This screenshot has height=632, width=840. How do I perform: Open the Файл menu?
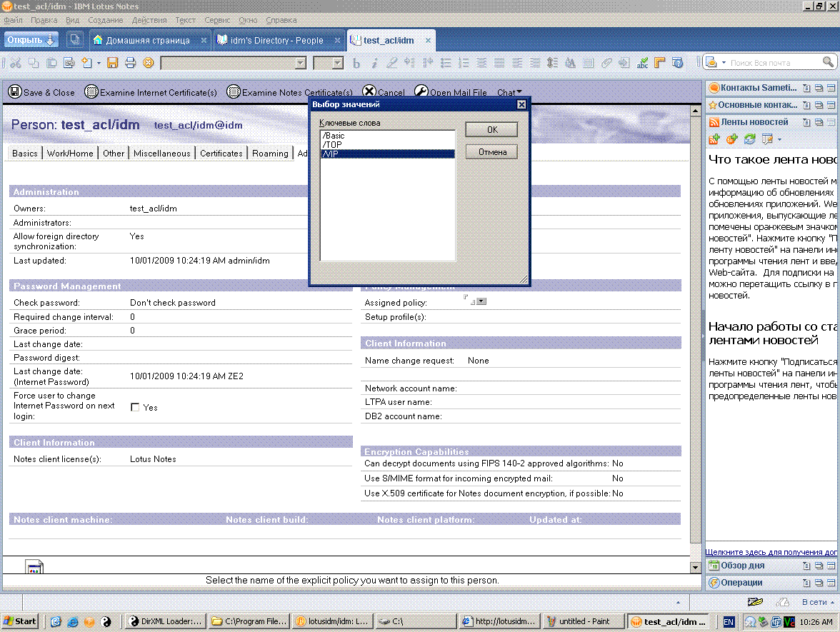pos(13,20)
